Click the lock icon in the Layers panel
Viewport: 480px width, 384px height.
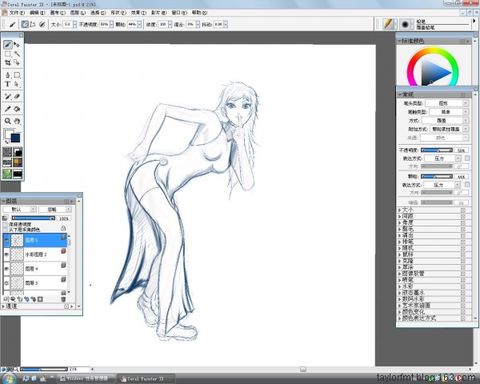pyautogui.click(x=63, y=228)
